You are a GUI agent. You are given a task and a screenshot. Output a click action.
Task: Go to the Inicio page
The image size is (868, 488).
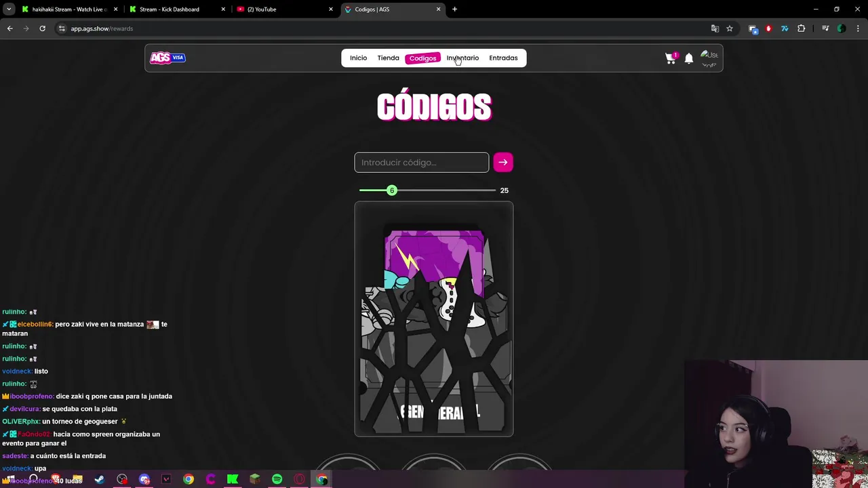coord(358,58)
